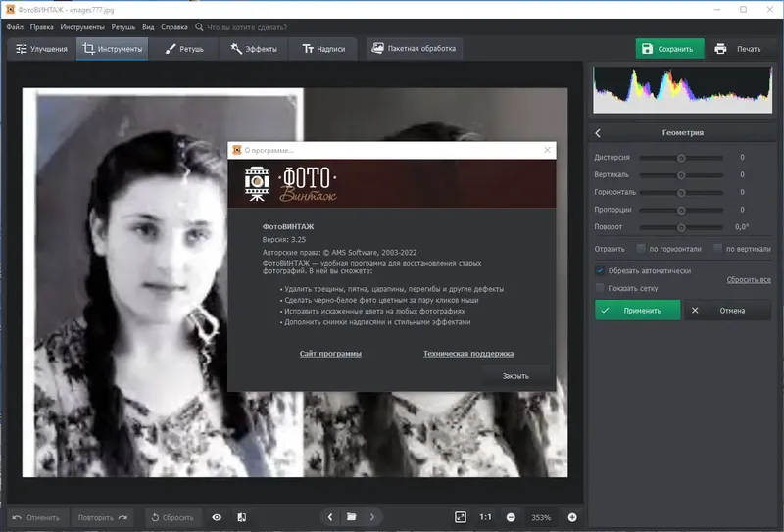The image size is (784, 532).
Task: Click the Сбросить reset button
Action: pyautogui.click(x=172, y=517)
